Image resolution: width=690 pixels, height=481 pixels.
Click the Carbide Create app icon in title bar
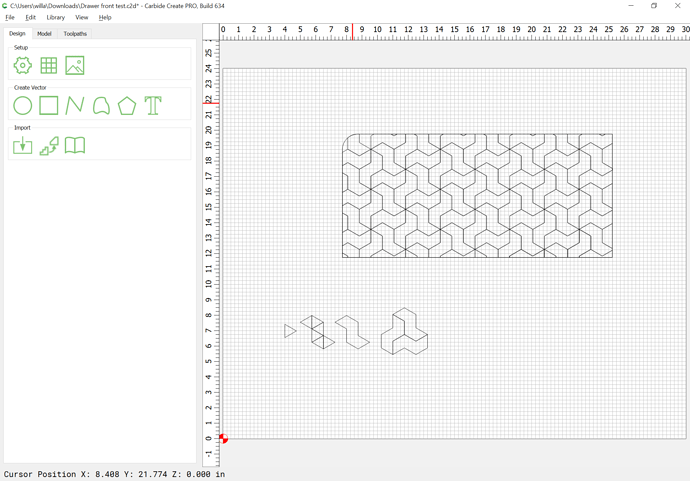pos(5,6)
